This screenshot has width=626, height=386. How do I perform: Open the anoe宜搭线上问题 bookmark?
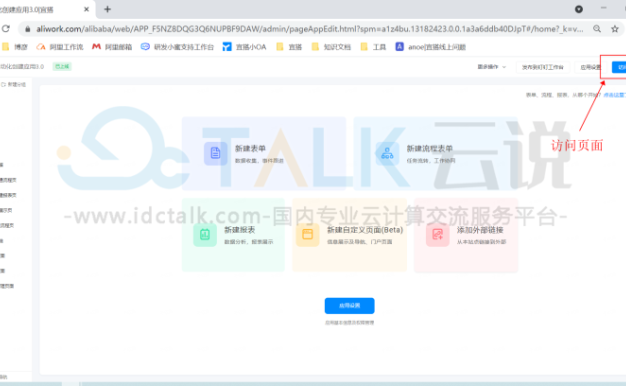point(430,47)
